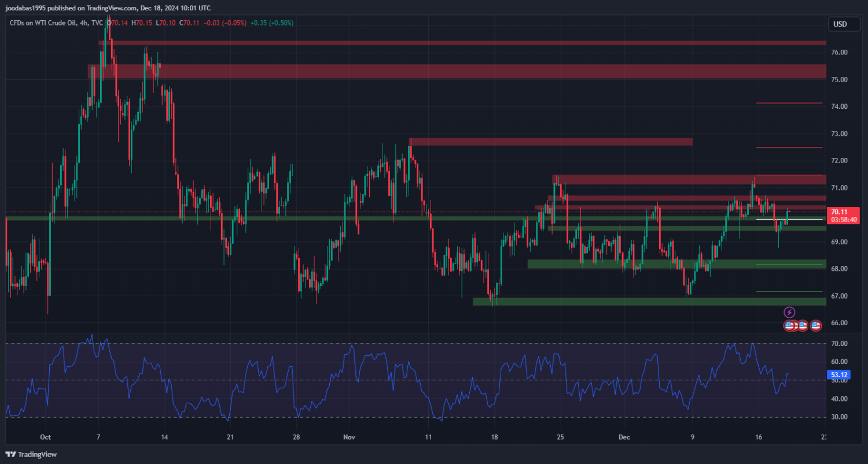This screenshot has width=868, height=464.
Task: Click the purple lightning bolt event icon
Action: [789, 312]
